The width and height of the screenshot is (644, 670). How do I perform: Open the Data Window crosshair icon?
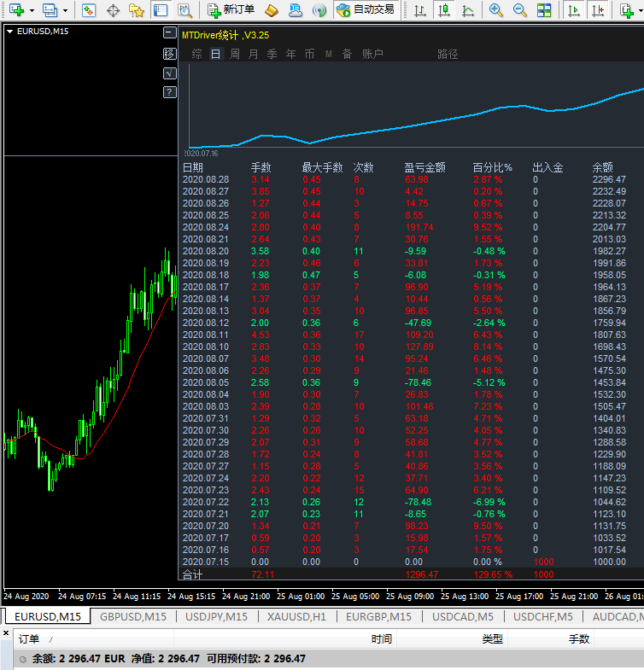113,10
